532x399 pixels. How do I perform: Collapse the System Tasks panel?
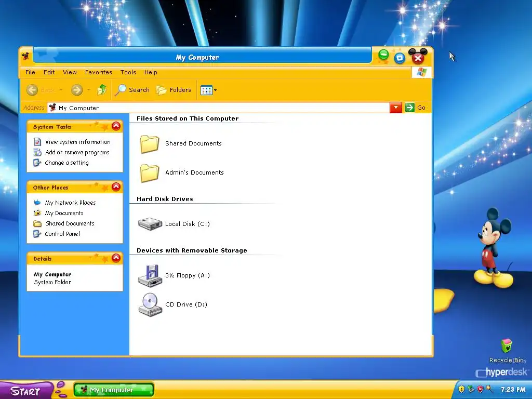(x=116, y=126)
